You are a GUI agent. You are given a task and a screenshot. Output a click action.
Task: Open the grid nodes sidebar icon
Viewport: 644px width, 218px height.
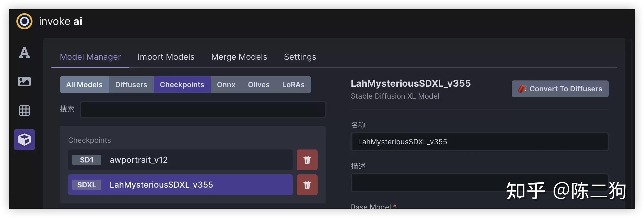click(x=24, y=111)
